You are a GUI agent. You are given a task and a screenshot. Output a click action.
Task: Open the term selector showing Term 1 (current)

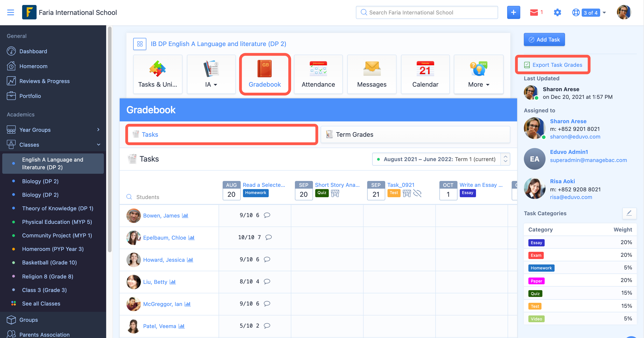(x=441, y=159)
